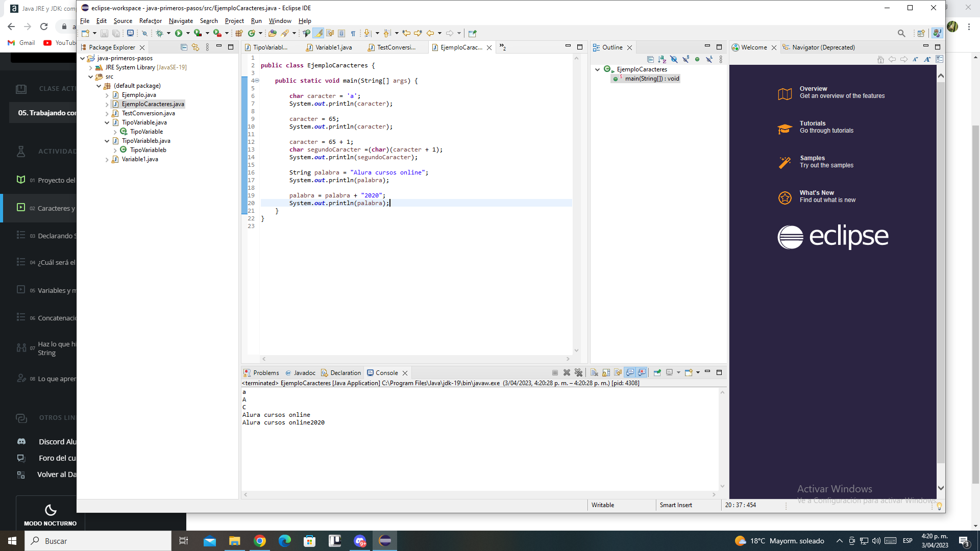Collapse EjemploCaracteres in Outline
Viewport: 980px width, 551px height.
(x=597, y=69)
